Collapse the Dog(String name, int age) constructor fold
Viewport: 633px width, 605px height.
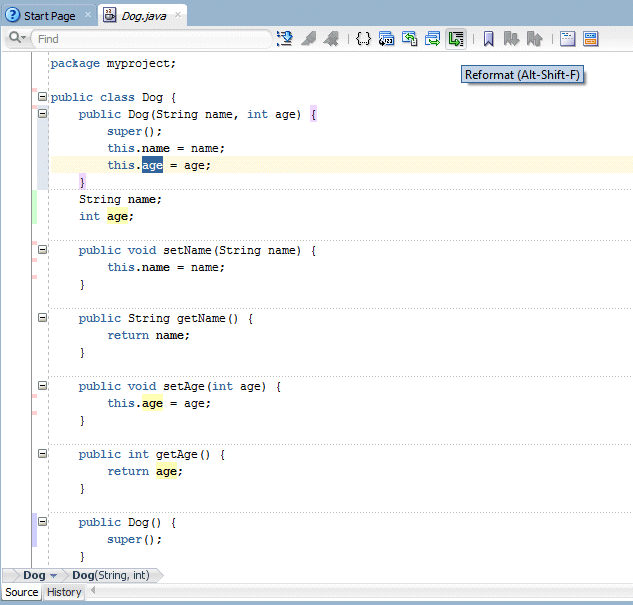point(42,113)
